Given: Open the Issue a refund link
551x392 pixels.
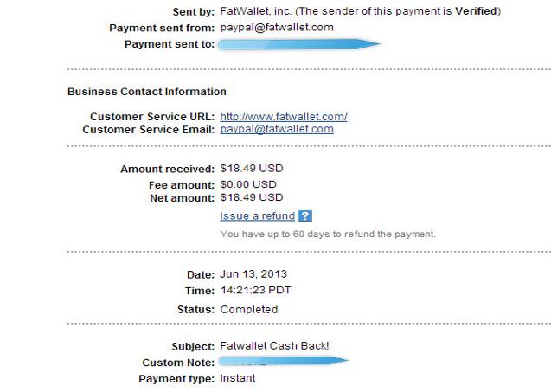Looking at the screenshot, I should [257, 215].
